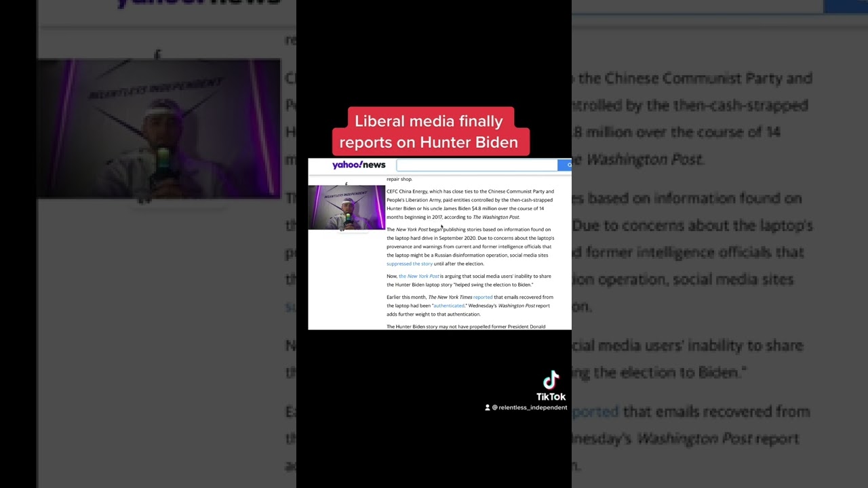Viewport: 868px width, 488px height.
Task: Click the red "Liberal media finally reports" caption
Action: coord(430,131)
